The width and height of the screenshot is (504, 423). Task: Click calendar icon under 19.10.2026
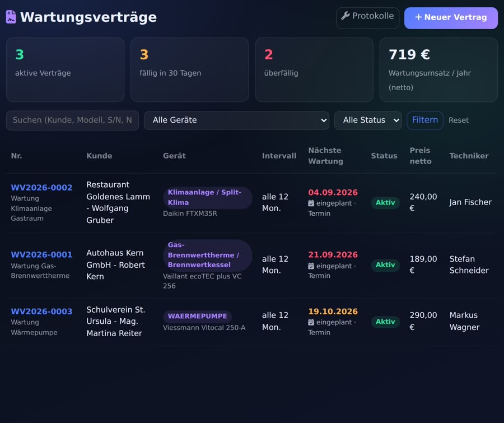pos(311,322)
